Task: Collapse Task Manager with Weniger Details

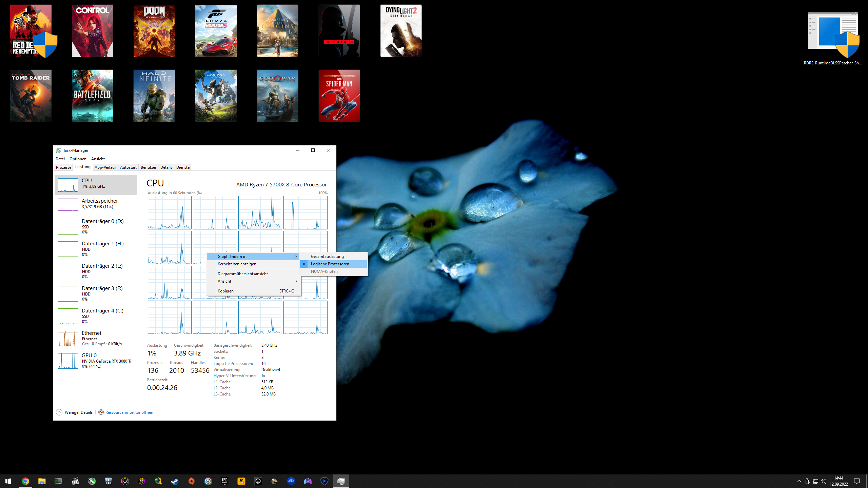Action: pyautogui.click(x=75, y=412)
